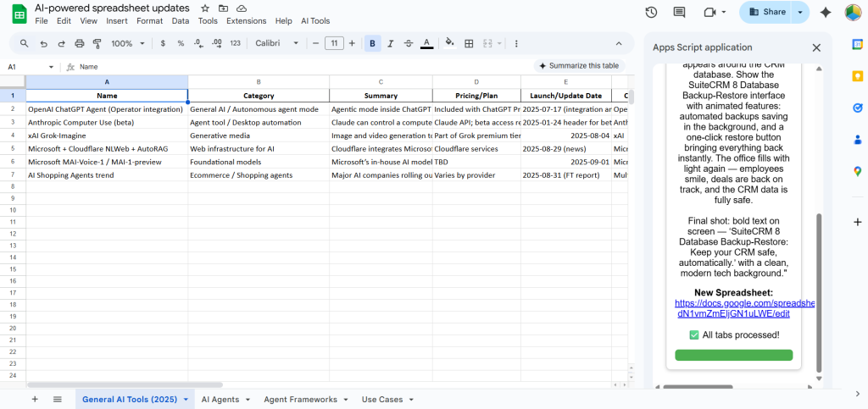This screenshot has width=868, height=409.
Task: Open Google Calendar in side panel
Action: click(x=858, y=45)
